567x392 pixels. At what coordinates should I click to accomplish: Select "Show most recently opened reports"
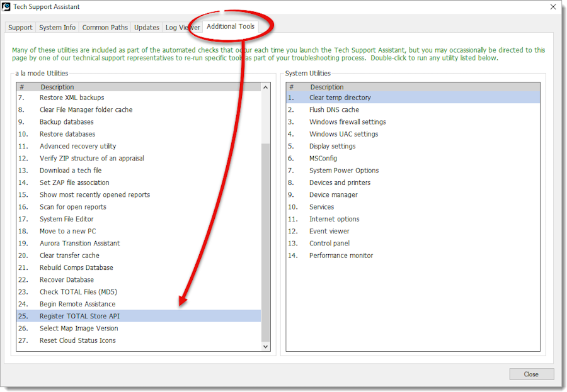[x=139, y=194]
